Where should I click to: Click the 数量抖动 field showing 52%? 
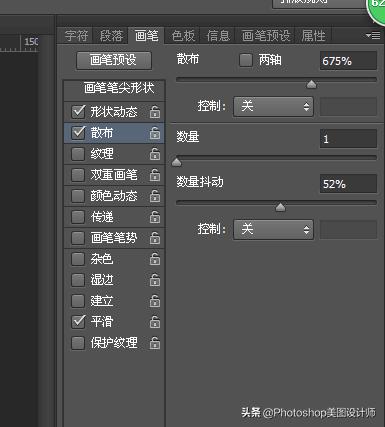point(348,183)
